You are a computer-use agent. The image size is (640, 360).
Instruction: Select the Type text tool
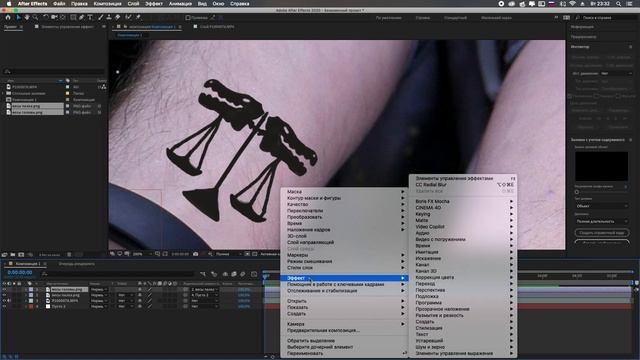[90, 18]
